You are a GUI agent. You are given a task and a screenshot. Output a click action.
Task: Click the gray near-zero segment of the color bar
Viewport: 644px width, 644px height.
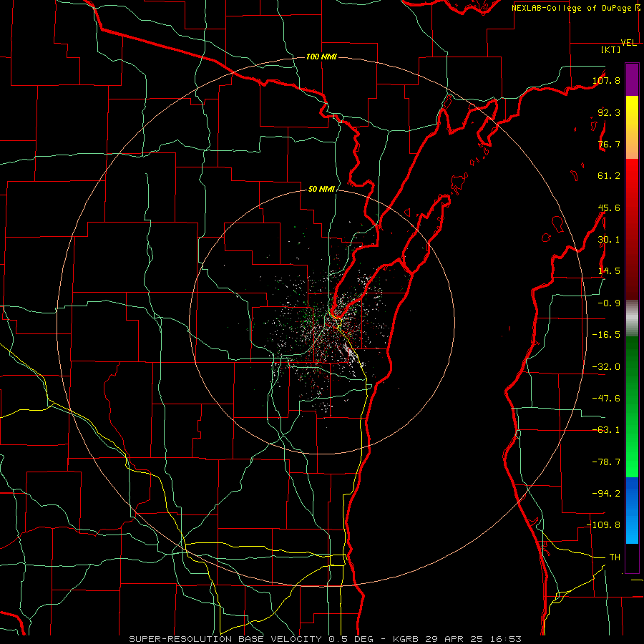click(x=632, y=318)
